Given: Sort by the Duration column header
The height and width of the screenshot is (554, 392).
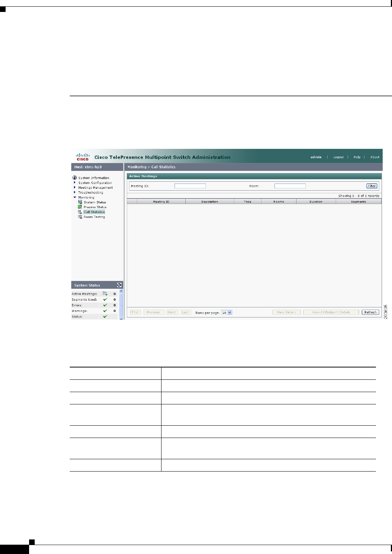Looking at the screenshot, I should (316, 201).
